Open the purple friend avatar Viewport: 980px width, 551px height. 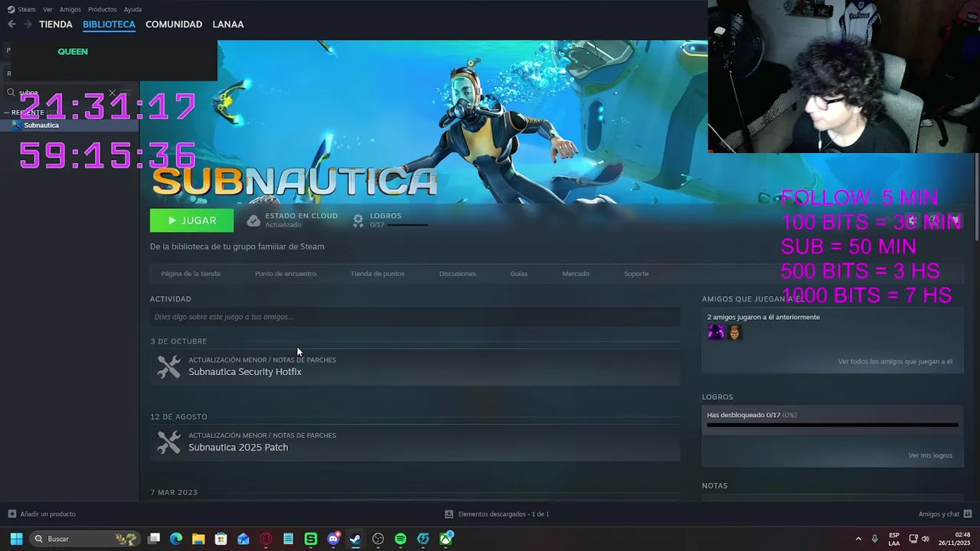(x=716, y=332)
